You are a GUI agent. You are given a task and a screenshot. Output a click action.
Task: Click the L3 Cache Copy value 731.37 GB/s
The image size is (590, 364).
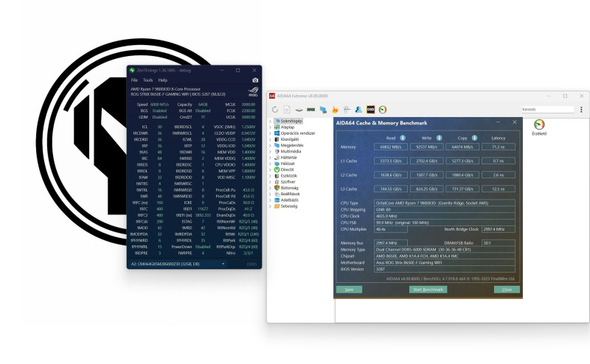click(462, 189)
